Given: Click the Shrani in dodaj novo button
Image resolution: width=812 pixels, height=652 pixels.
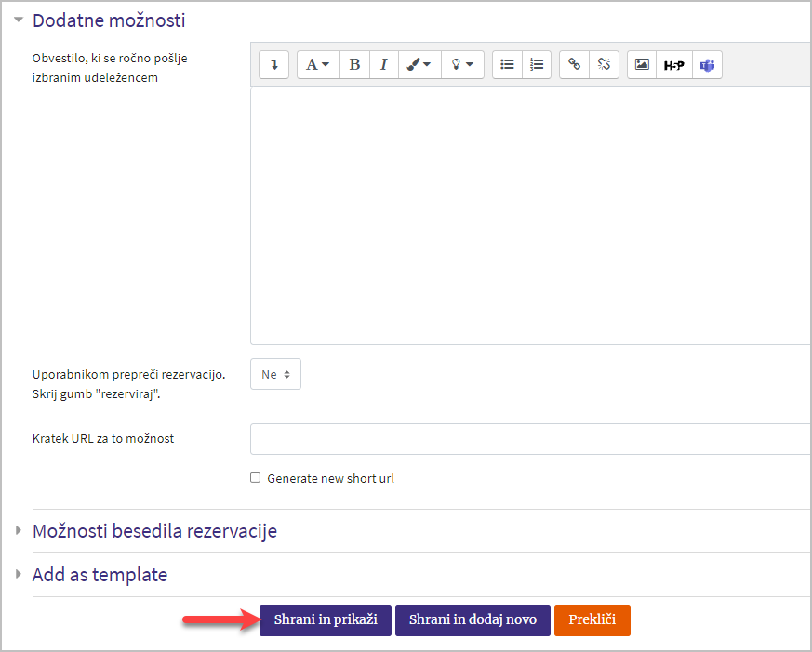Looking at the screenshot, I should pos(473,620).
